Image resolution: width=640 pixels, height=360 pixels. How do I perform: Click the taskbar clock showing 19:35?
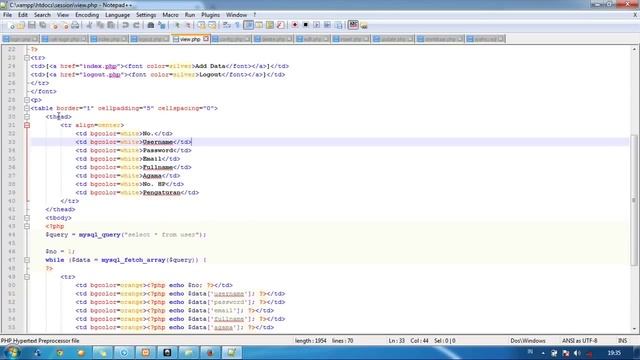(x=614, y=353)
